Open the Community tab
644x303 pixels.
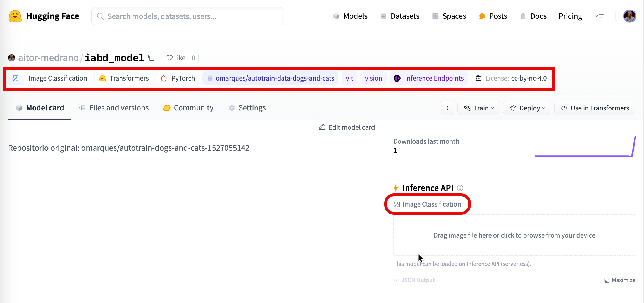188,108
